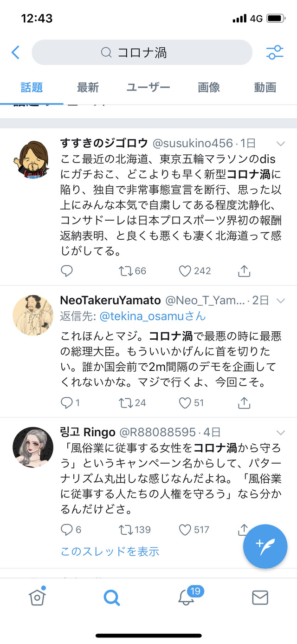Go to the Home timeline icon

click(x=37, y=597)
